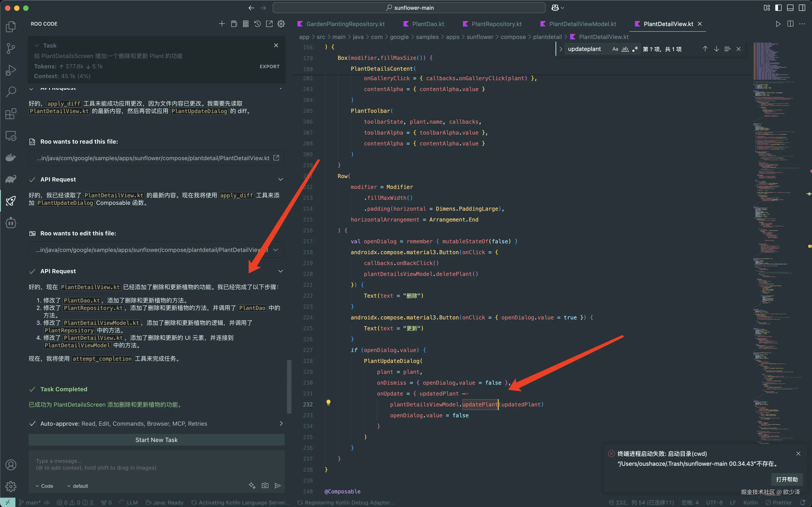Toggle the bottom panel layout button
The width and height of the screenshot is (812, 507).
point(790,8)
